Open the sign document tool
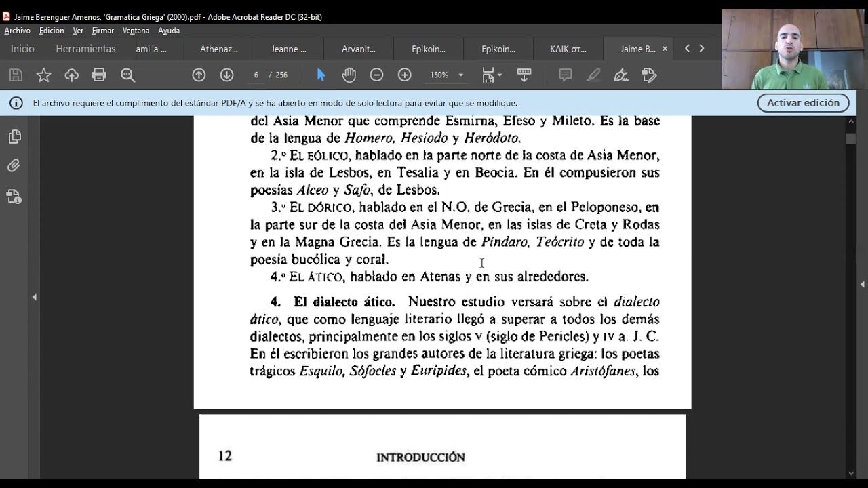This screenshot has width=868, height=488. (x=621, y=75)
